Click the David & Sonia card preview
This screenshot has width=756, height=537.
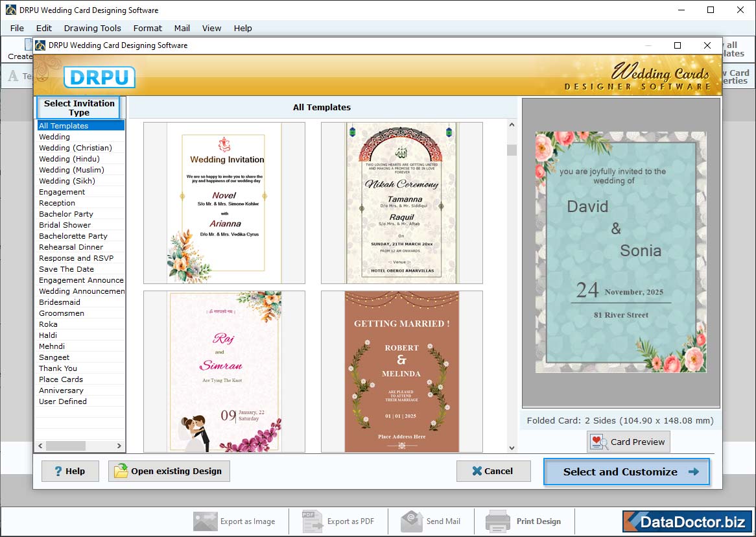coord(621,252)
